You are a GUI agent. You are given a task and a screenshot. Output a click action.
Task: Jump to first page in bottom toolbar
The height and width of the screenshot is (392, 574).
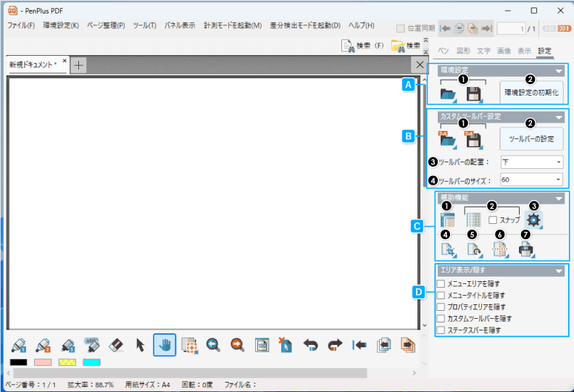tap(359, 345)
